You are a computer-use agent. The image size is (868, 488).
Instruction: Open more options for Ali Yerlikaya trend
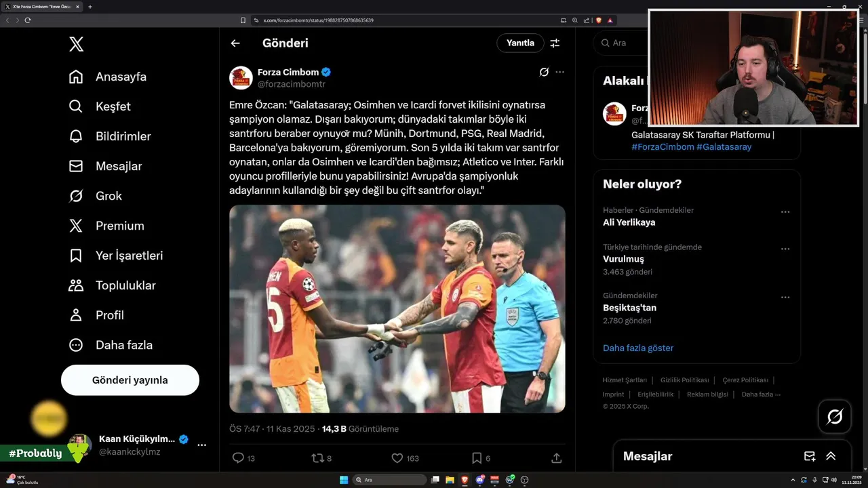coord(785,212)
